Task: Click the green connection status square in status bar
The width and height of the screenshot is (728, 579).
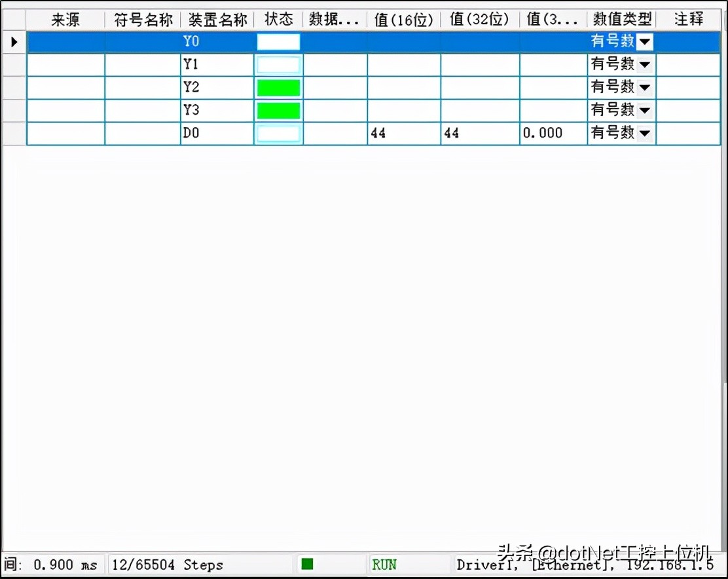Action: 306,564
